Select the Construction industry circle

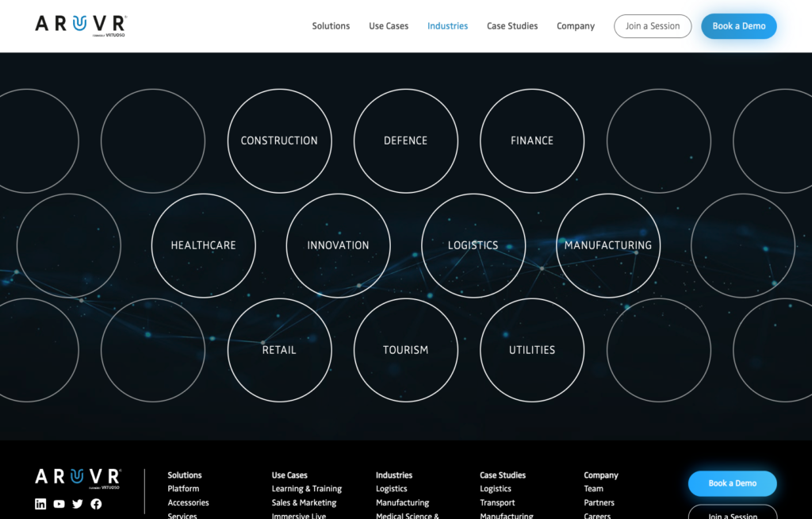coord(279,140)
